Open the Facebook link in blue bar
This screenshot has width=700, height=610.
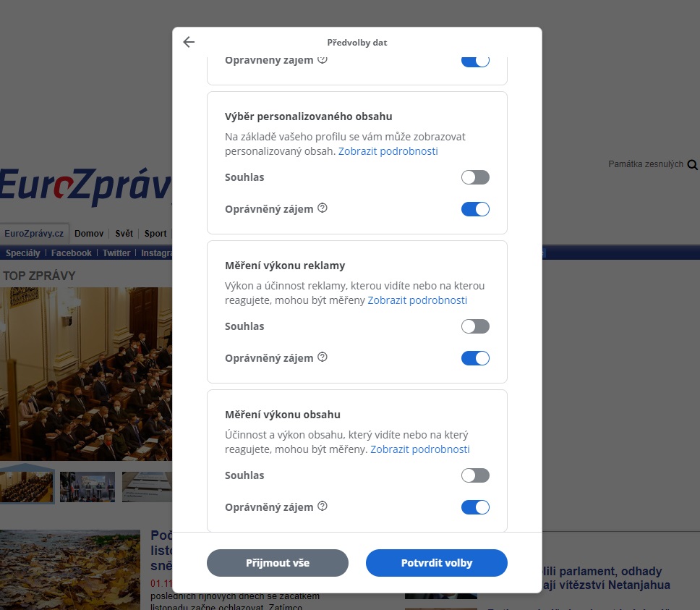click(72, 253)
